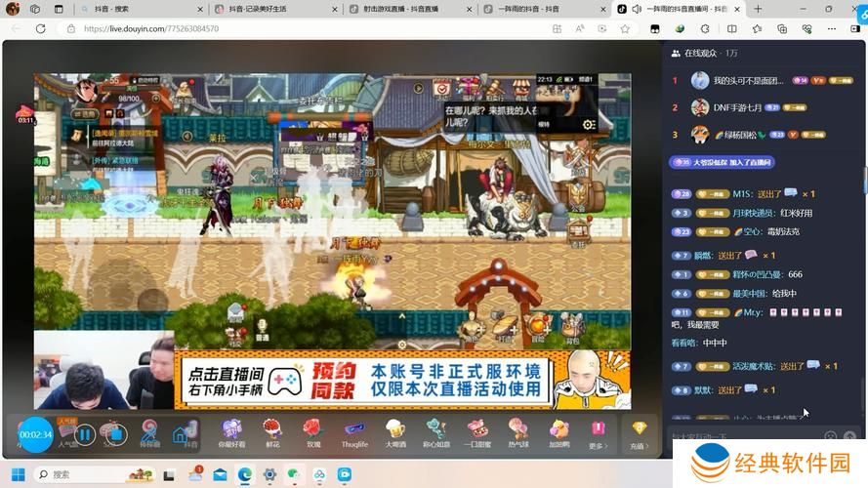
Task: Choose the 一口甜蜜 gift box
Action: 477,430
